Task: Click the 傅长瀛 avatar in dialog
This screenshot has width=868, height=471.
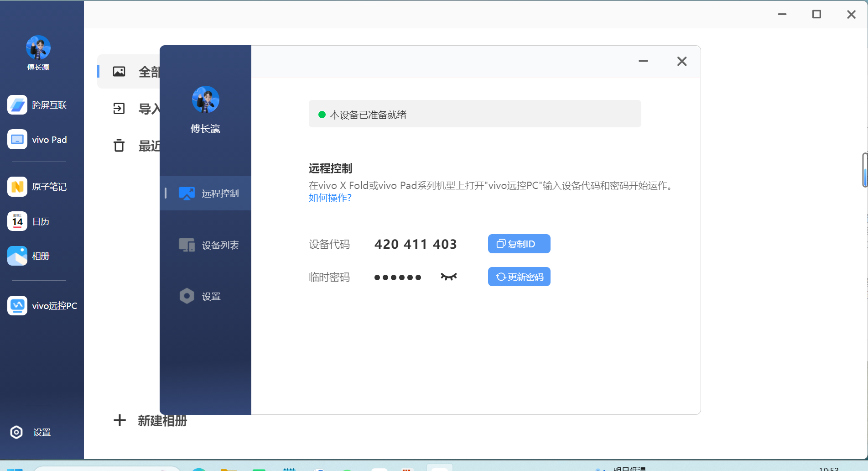Action: click(x=205, y=99)
